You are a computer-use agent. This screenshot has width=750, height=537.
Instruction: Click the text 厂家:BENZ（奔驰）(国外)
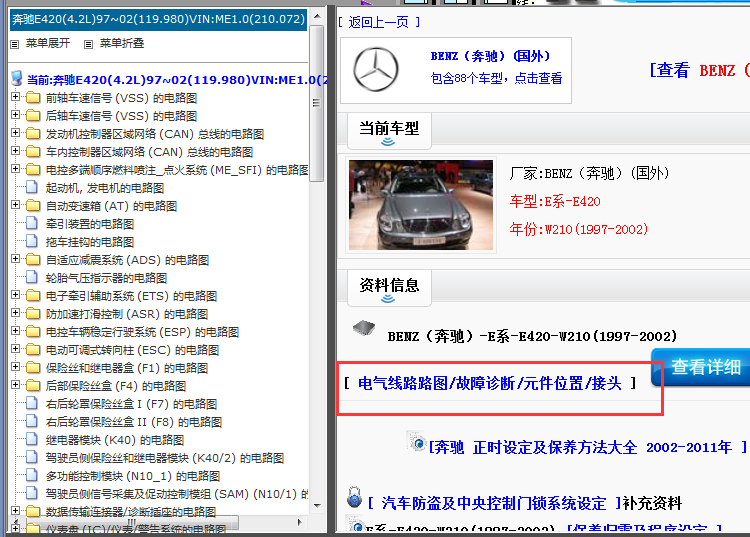589,173
